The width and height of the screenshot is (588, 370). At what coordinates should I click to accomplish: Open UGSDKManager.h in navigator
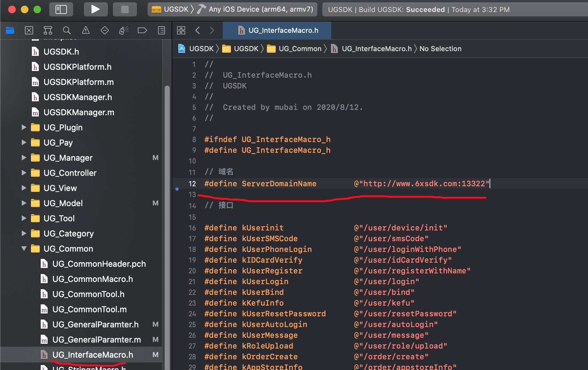tap(78, 97)
